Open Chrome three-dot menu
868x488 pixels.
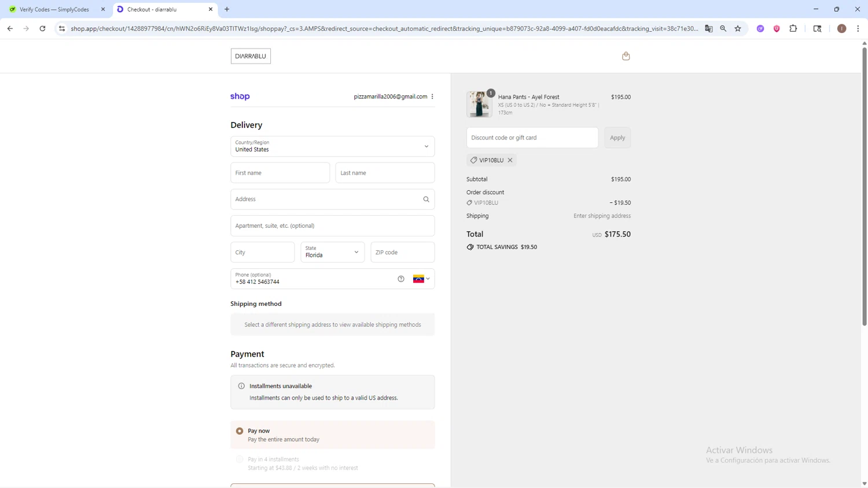pyautogui.click(x=858, y=28)
